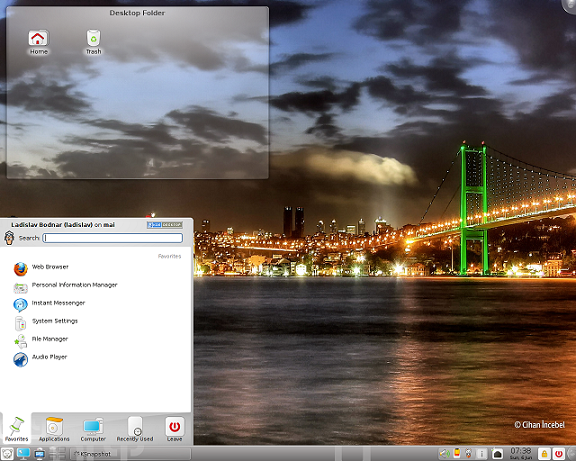This screenshot has height=461, width=576.
Task: Open the Recently Used tab
Action: pos(135,429)
